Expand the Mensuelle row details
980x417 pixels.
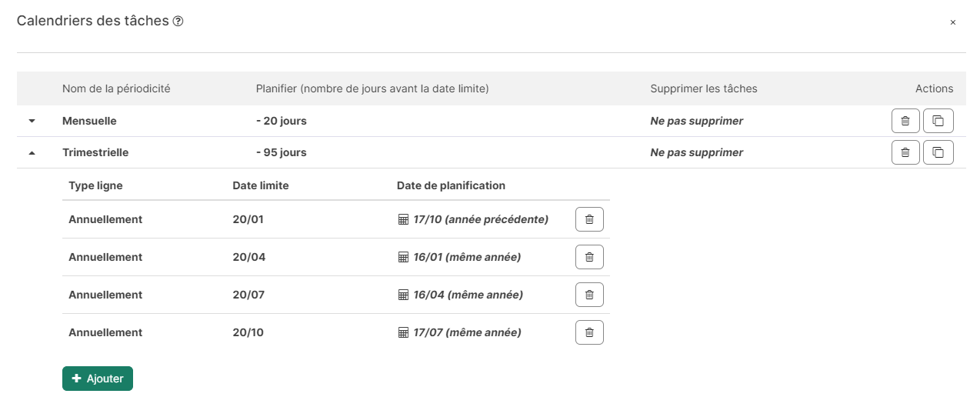point(32,122)
